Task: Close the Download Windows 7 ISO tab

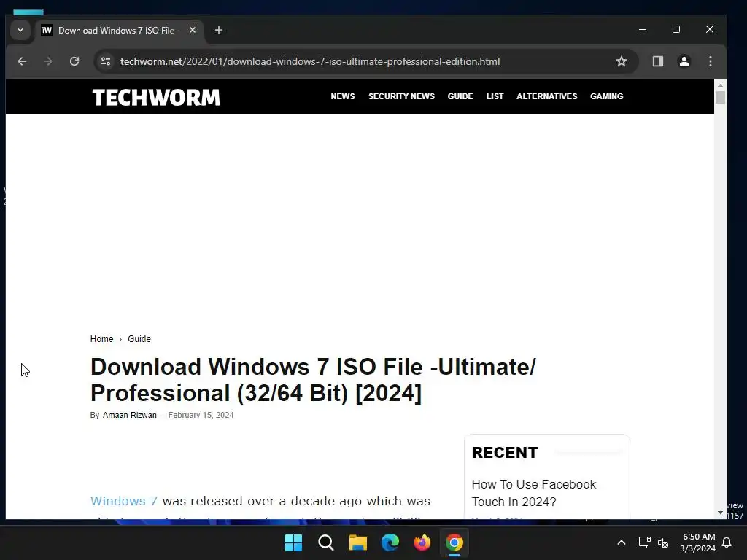Action: (193, 30)
